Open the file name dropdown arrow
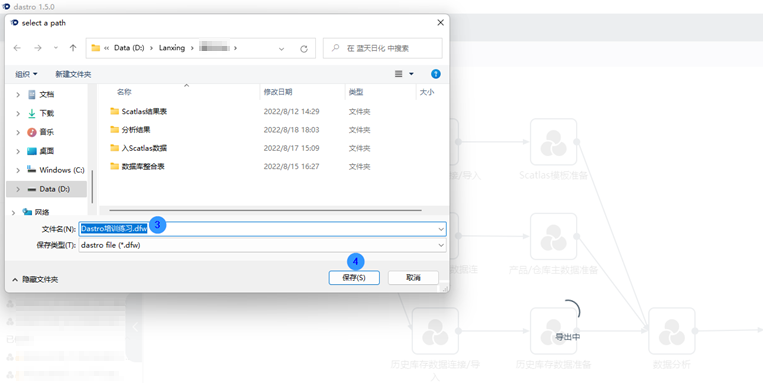Image resolution: width=763 pixels, height=383 pixels. coord(441,229)
